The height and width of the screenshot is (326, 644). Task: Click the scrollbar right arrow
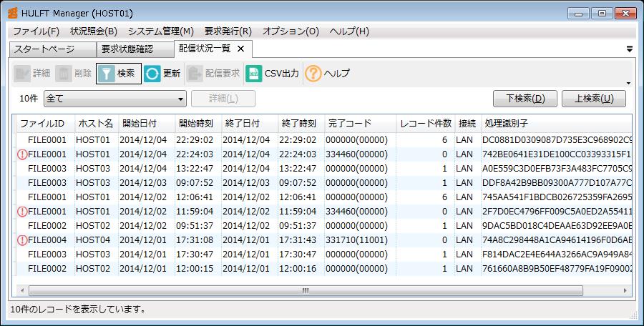tap(625, 291)
